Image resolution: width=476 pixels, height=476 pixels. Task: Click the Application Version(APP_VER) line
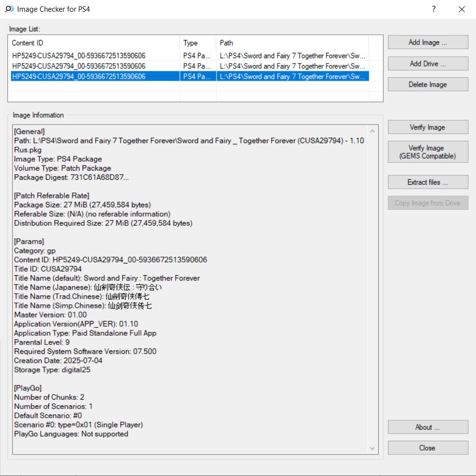(76, 324)
